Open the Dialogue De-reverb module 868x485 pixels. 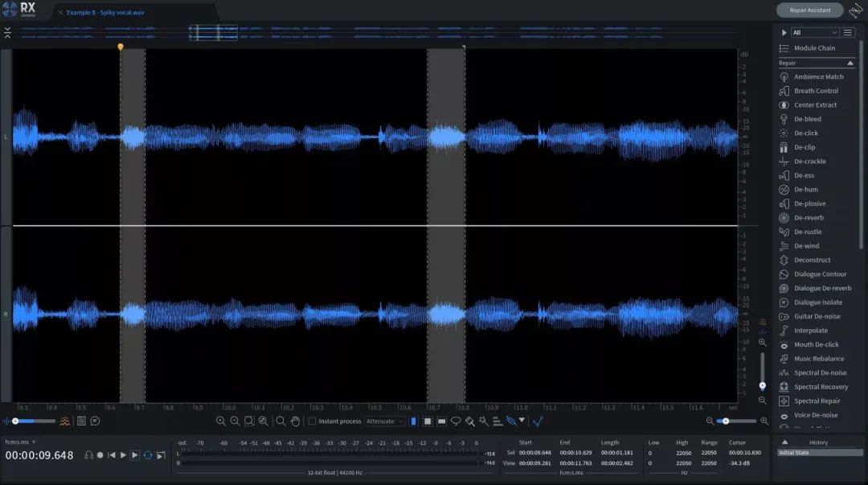click(816, 288)
